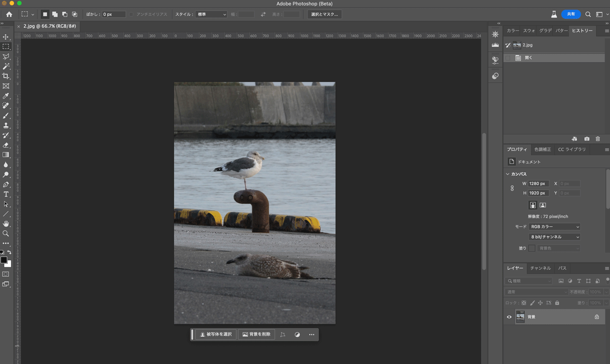Image resolution: width=610 pixels, height=364 pixels.
Task: Switch to the チャンネル tab
Action: coord(540,268)
